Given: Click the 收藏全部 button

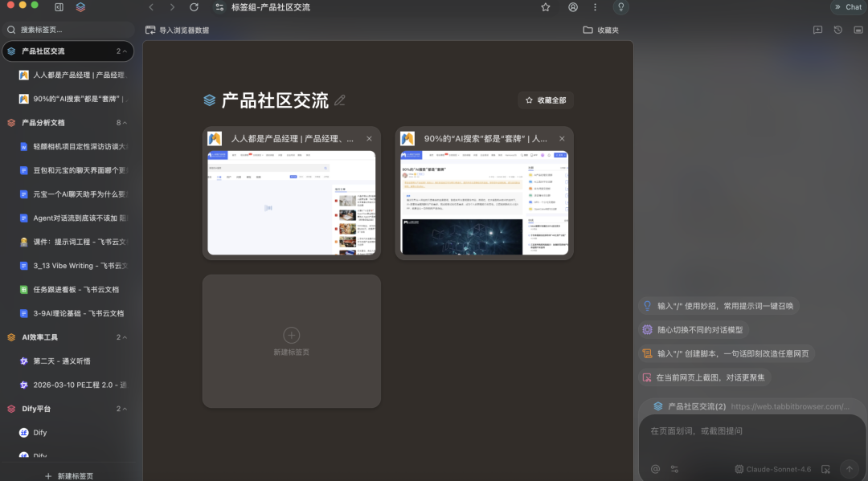Looking at the screenshot, I should (x=546, y=100).
